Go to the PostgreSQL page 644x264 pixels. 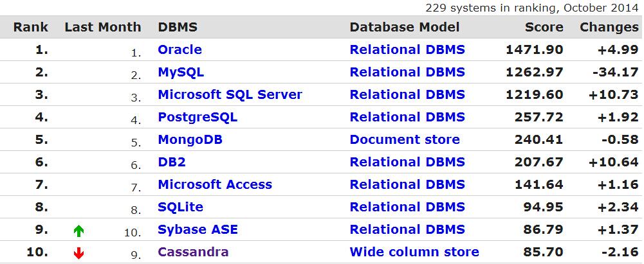(198, 117)
